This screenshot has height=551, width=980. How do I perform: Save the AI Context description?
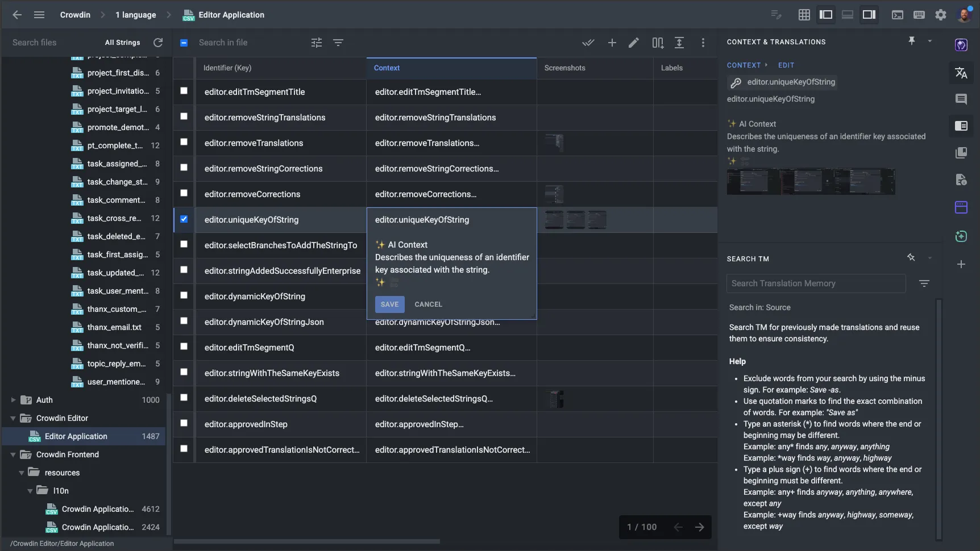389,304
